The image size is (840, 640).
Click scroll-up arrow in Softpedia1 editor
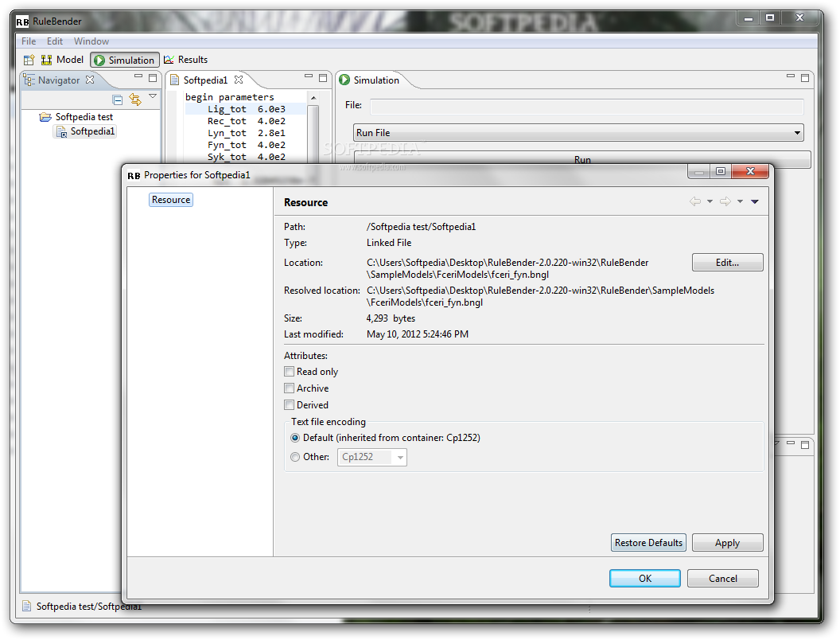pyautogui.click(x=313, y=98)
